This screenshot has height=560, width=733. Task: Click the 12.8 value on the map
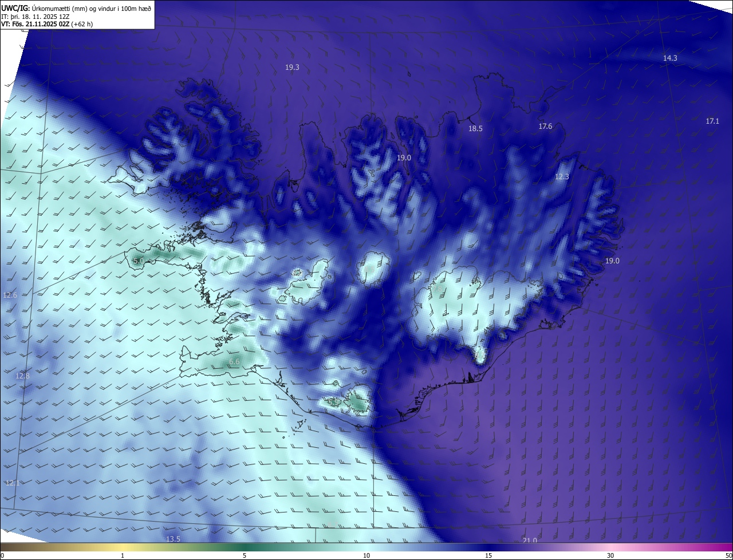point(22,376)
